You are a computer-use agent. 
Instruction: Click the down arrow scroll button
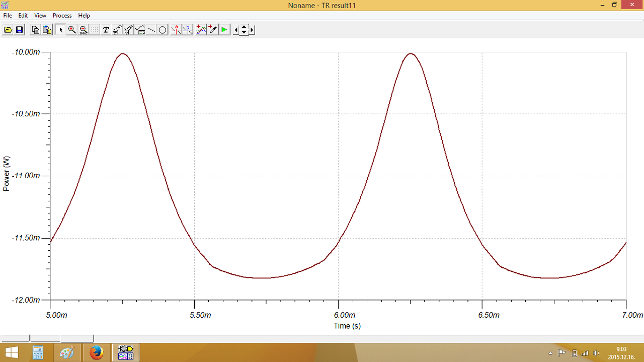pos(244,32)
